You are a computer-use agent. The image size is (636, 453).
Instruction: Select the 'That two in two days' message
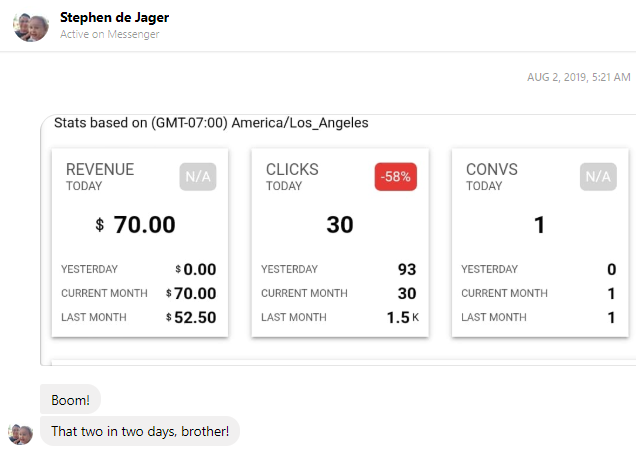tap(140, 431)
